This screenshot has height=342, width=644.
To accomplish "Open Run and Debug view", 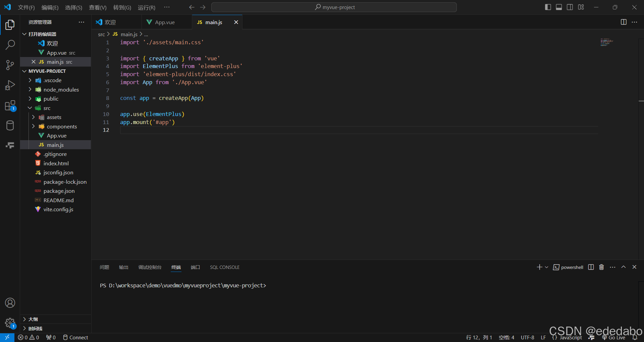I will [x=10, y=85].
